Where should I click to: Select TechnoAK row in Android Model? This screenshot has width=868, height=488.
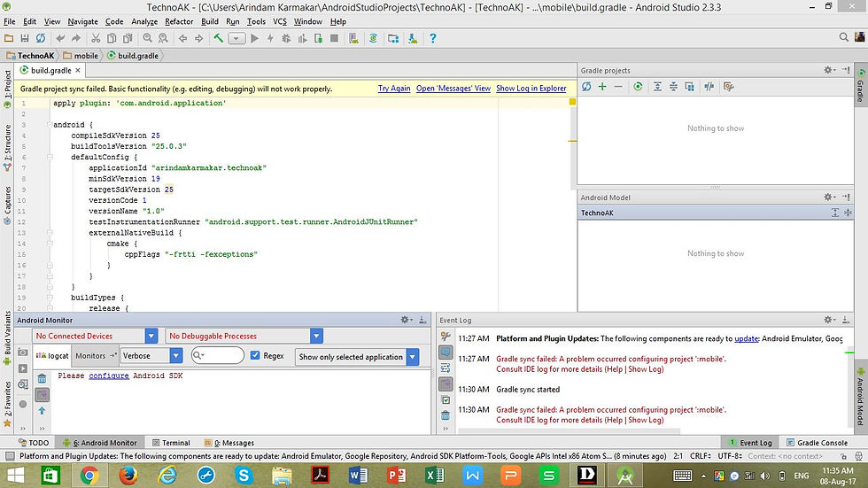coord(716,213)
